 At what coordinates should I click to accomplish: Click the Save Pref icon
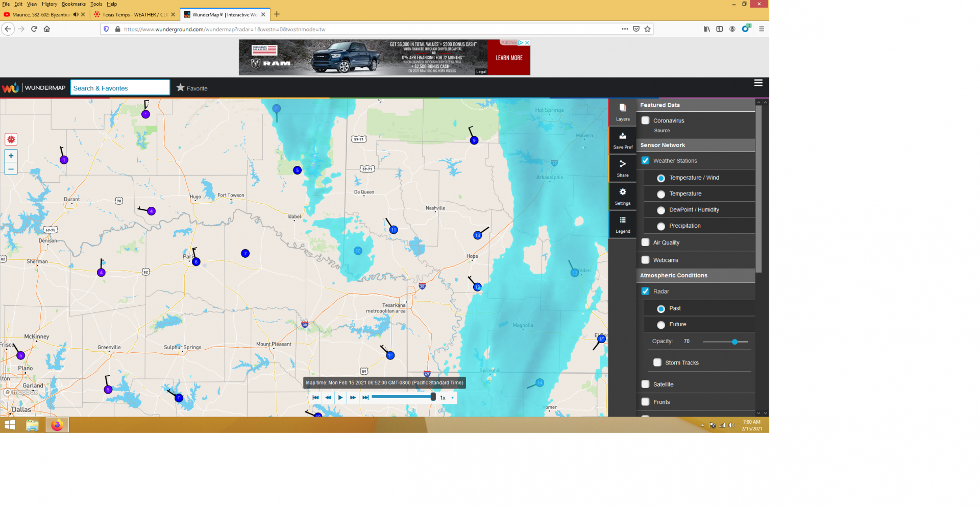(x=622, y=140)
